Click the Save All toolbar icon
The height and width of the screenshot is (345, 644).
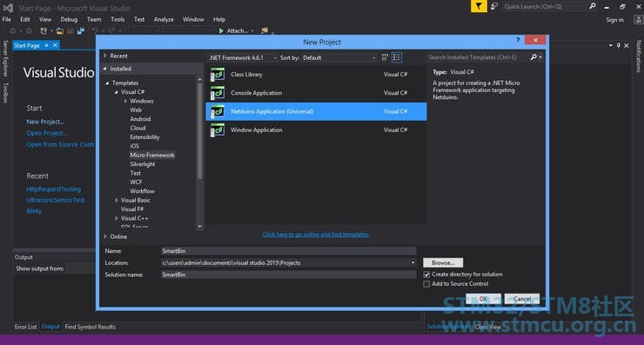point(81,30)
